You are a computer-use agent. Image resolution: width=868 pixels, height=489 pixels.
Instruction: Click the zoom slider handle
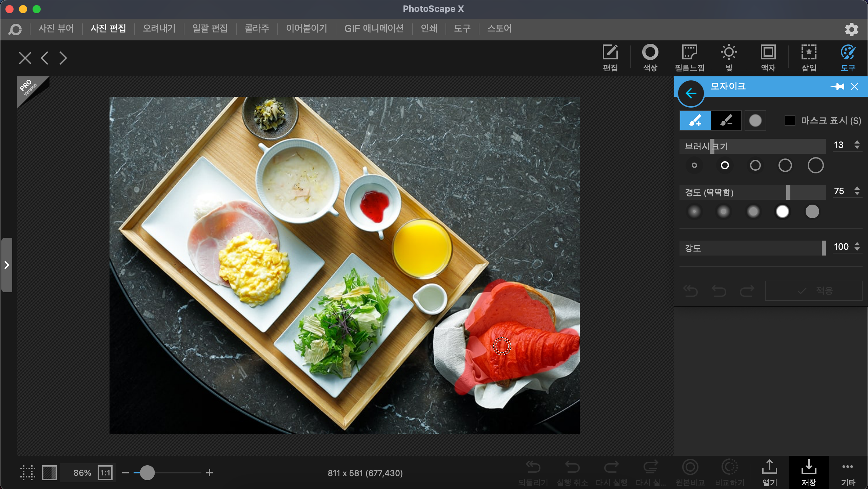point(147,473)
